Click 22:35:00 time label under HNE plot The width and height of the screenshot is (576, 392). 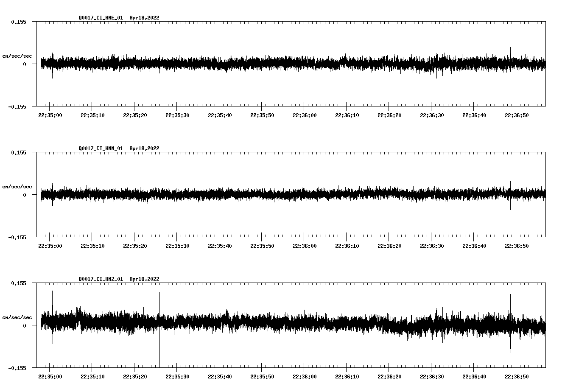(50, 115)
